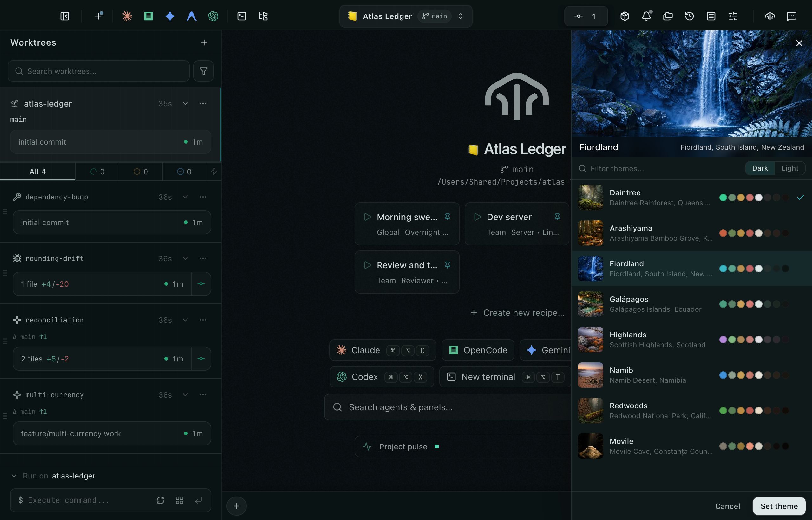Open the grid icon in command bar
Screen dimensions: 812x520
pos(179,500)
